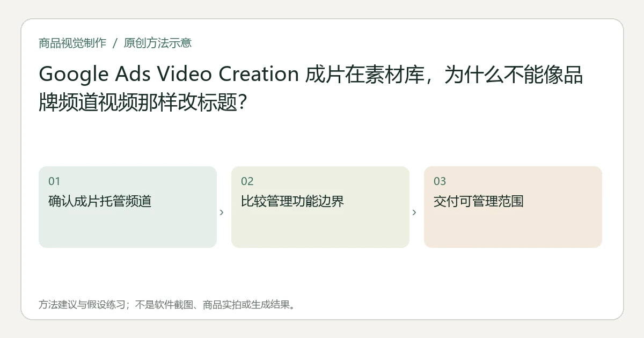
Task: Select the headline about Google Ads Video Creation
Action: tap(311, 88)
